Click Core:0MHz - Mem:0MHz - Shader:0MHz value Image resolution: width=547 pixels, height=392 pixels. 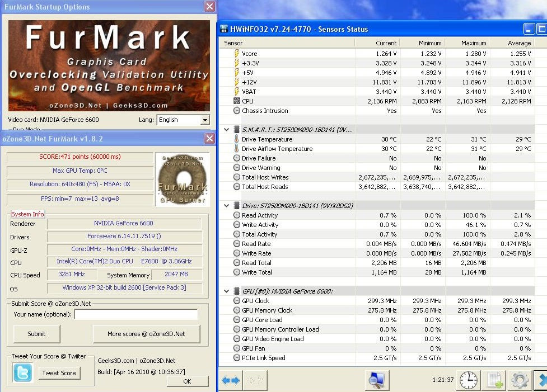pos(124,249)
